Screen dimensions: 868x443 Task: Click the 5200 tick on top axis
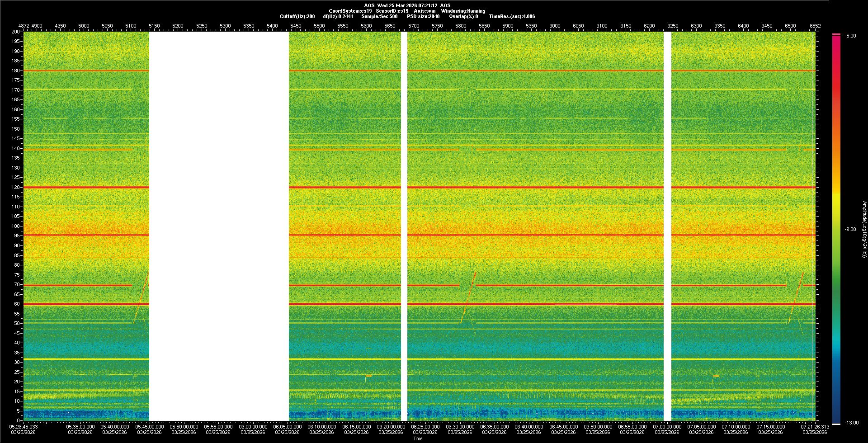[178, 26]
